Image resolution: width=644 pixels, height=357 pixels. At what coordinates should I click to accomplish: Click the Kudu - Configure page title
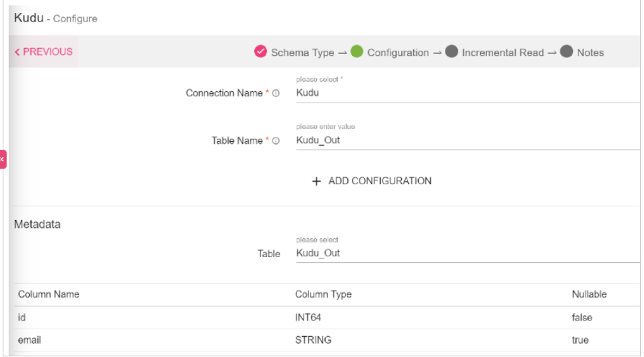pos(55,18)
